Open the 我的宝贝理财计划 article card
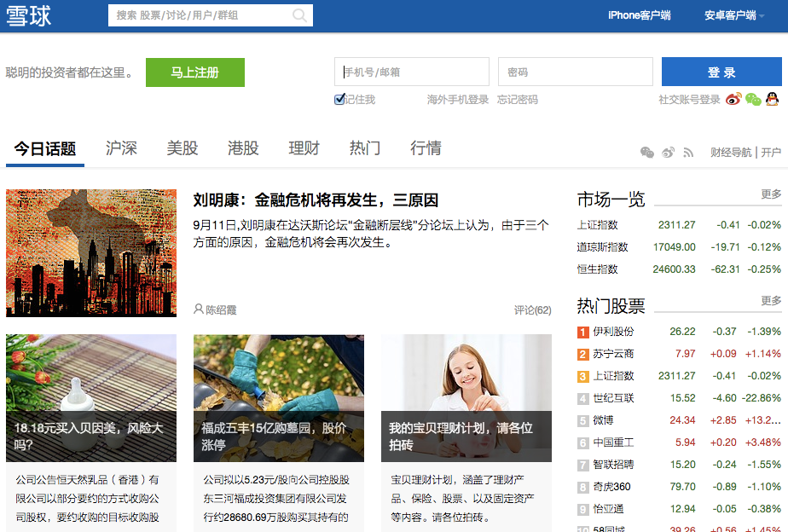This screenshot has width=788, height=532. click(466, 433)
